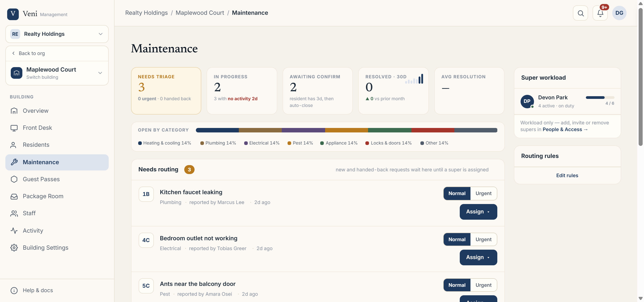Open Assign dropdown for Kitchen faucet leaking
The width and height of the screenshot is (644, 302).
click(x=478, y=212)
